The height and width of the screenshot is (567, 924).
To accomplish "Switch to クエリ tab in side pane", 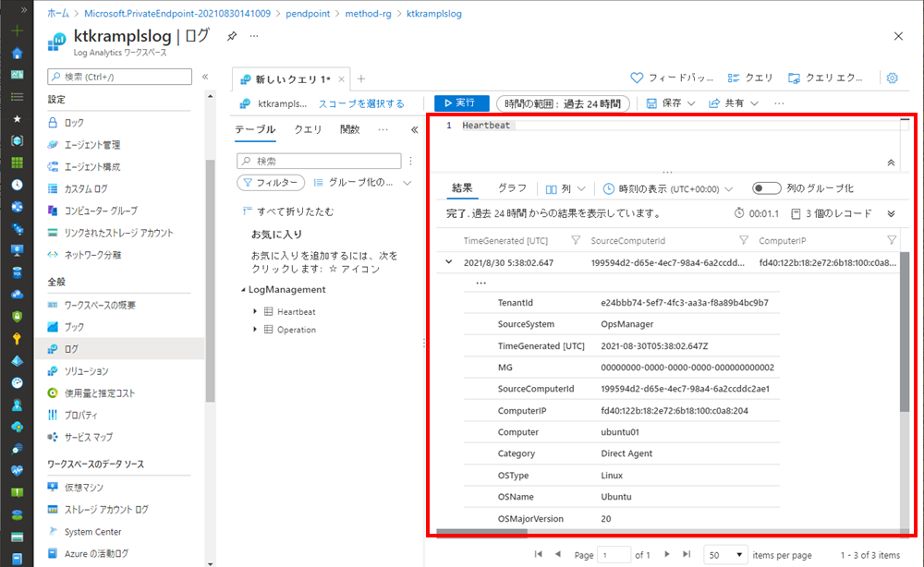I will [x=308, y=129].
